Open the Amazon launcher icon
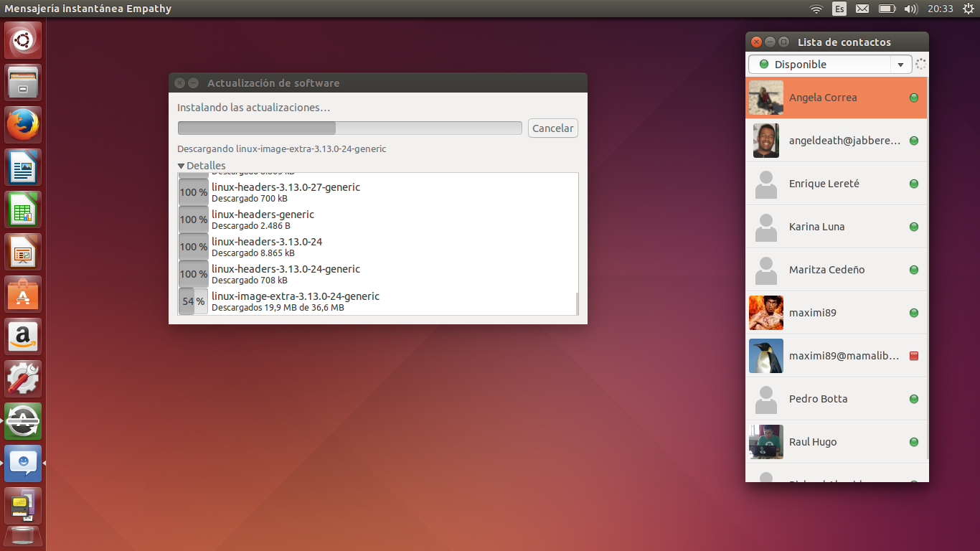Viewport: 980px width, 551px height. click(x=23, y=336)
